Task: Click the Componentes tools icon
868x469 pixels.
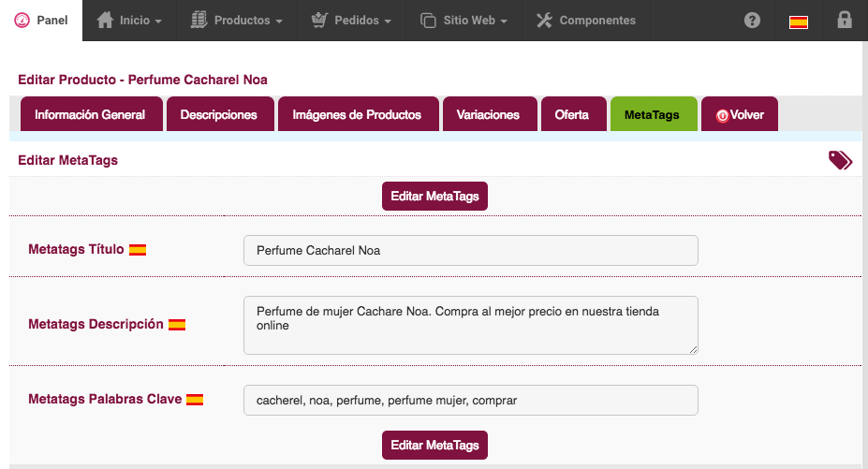Action: point(544,21)
